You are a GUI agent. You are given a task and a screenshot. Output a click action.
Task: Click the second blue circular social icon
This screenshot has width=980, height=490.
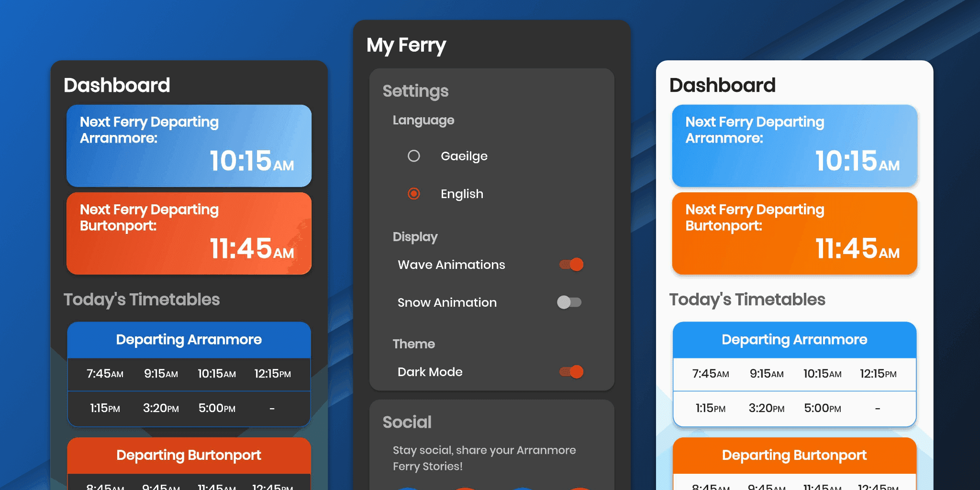[522, 487]
